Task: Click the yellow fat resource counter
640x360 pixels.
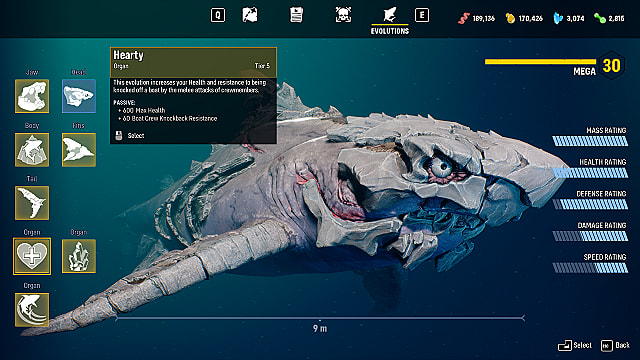Action: coord(524,18)
